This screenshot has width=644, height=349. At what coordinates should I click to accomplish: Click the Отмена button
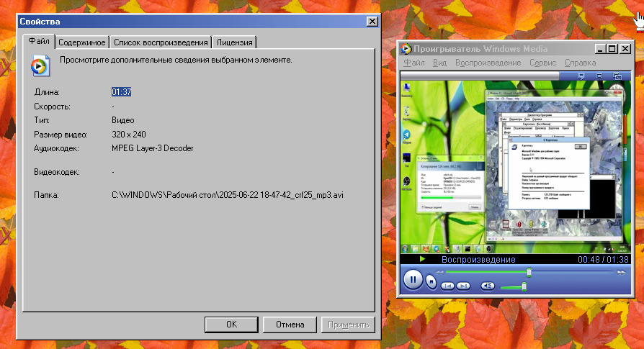(290, 325)
